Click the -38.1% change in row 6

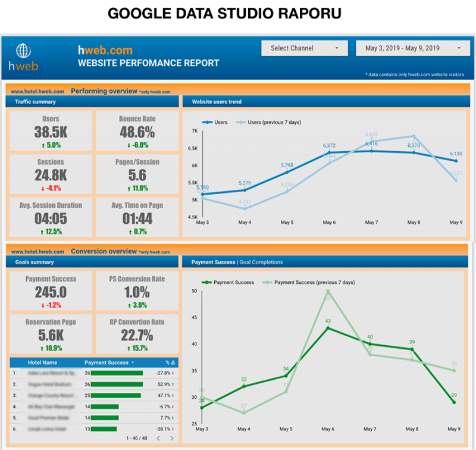[165, 429]
